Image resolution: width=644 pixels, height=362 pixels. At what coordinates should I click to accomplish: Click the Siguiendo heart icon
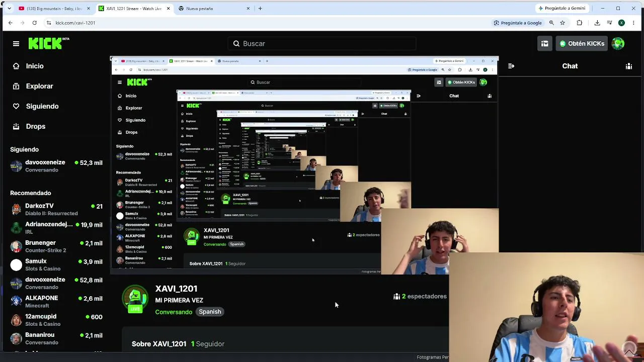[x=16, y=106]
